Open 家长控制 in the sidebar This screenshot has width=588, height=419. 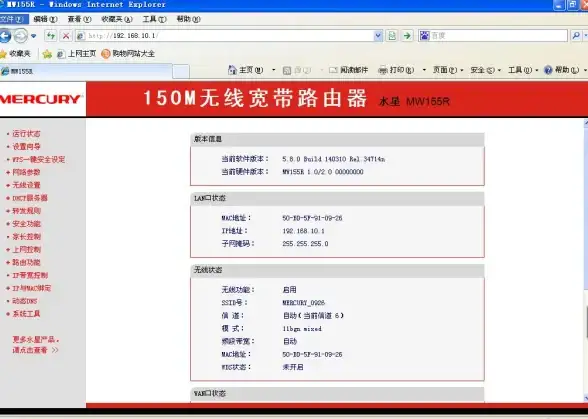(x=26, y=236)
